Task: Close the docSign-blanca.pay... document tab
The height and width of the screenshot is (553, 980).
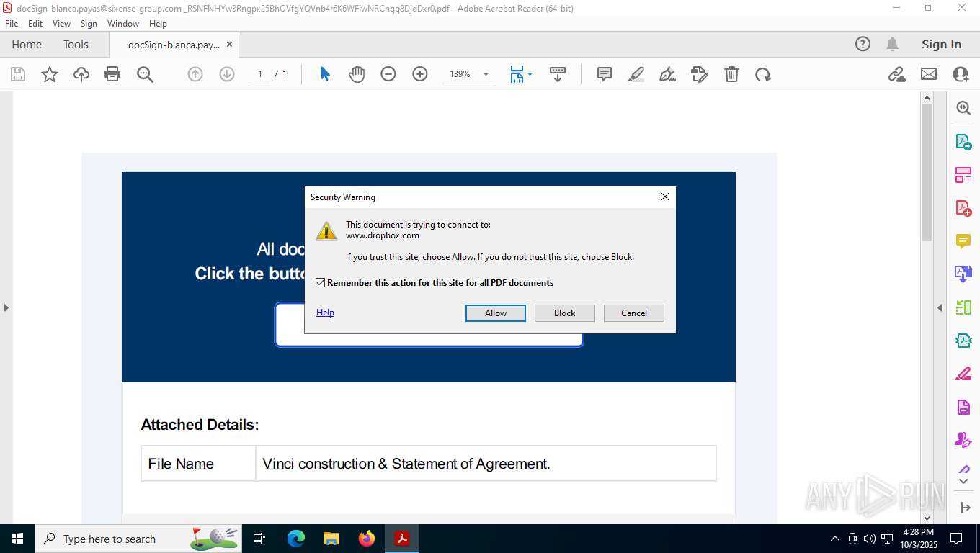Action: tap(229, 44)
